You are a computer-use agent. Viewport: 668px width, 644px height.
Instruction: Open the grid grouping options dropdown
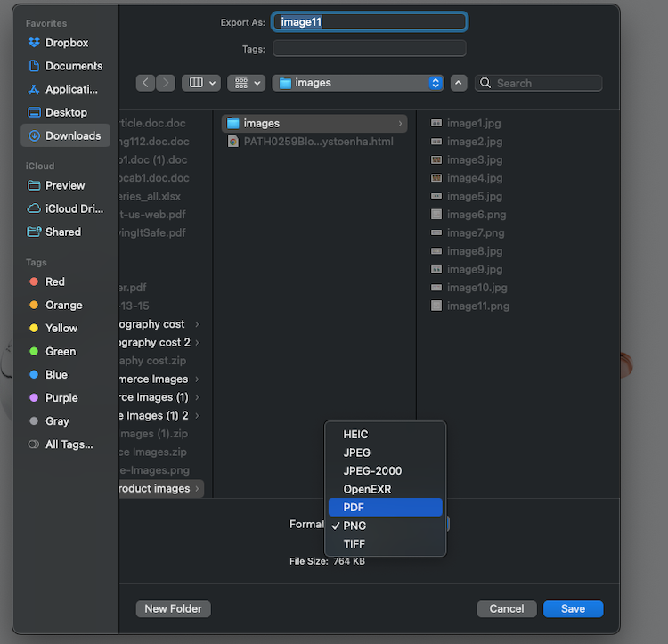[x=246, y=83]
